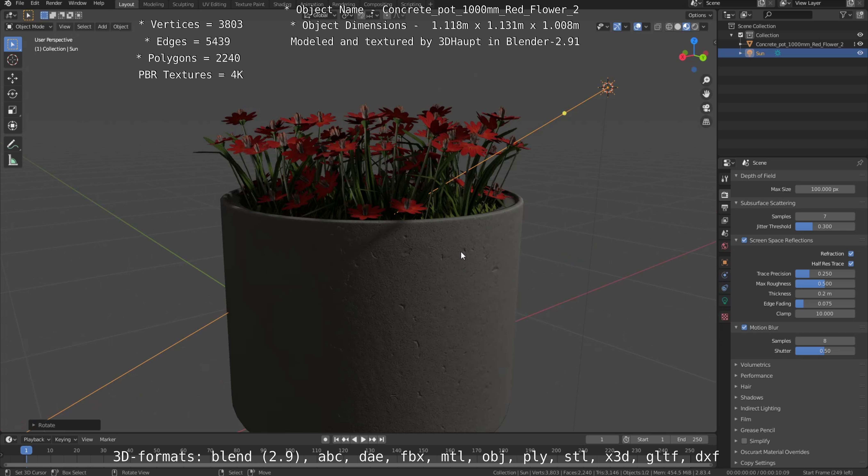Viewport: 868px width, 476px height.
Task: Toggle the Half Res Trace checkbox
Action: pyautogui.click(x=851, y=264)
